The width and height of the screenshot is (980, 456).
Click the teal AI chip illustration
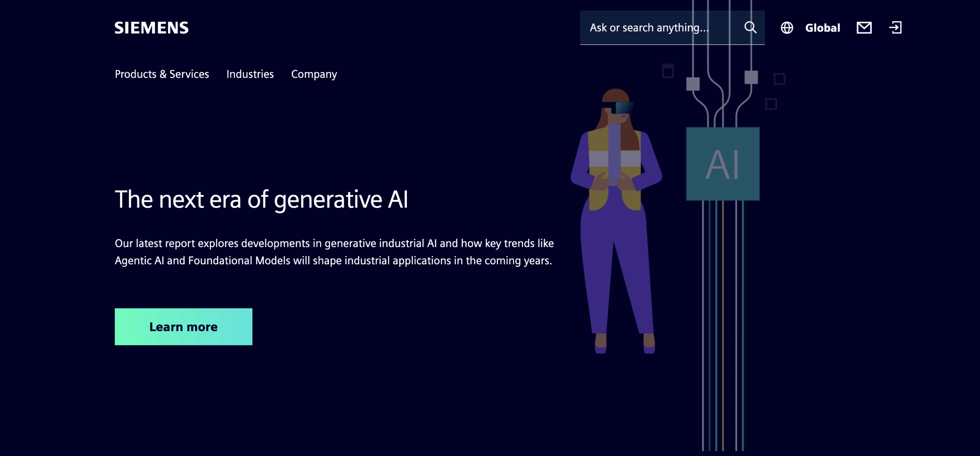coord(722,164)
